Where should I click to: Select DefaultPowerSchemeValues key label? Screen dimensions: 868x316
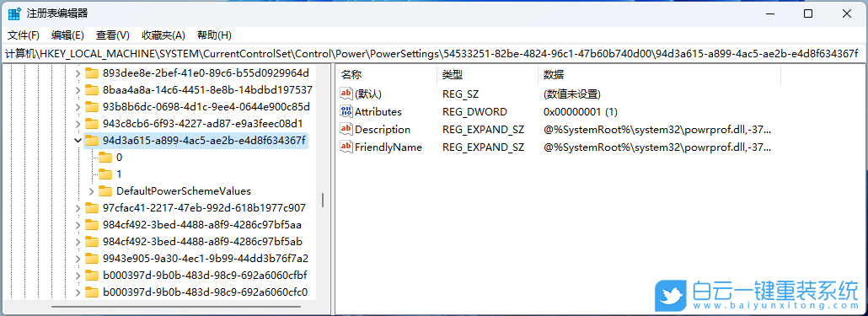[183, 191]
